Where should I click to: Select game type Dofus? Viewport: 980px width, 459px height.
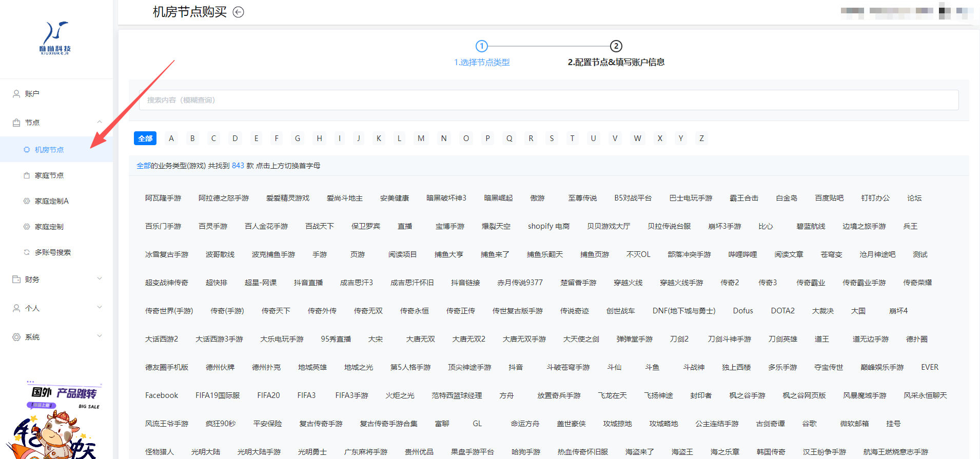[743, 311]
